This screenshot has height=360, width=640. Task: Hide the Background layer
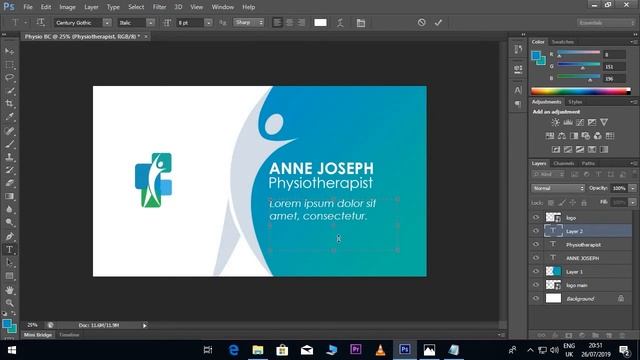(536, 298)
